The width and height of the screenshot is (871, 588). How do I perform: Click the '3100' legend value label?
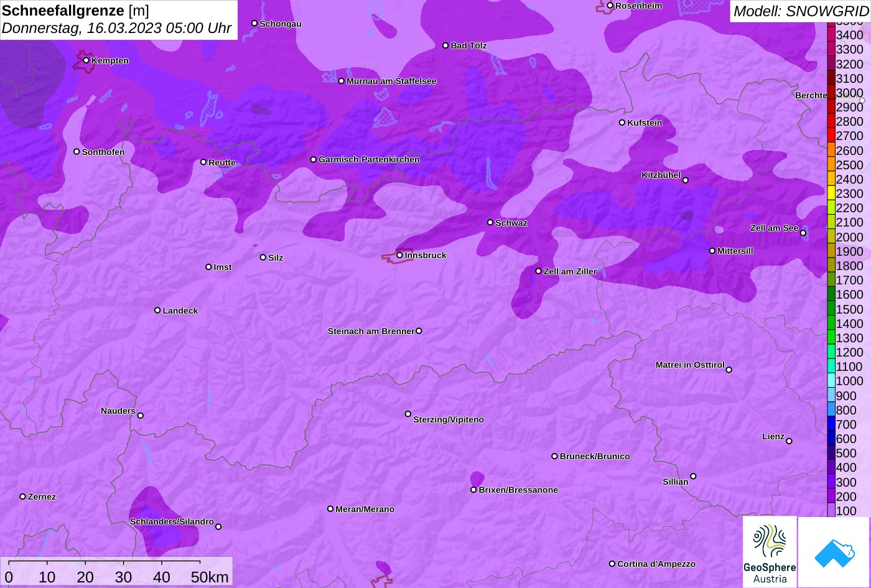tap(850, 78)
